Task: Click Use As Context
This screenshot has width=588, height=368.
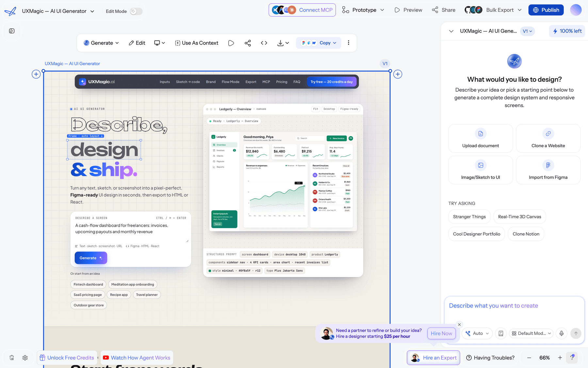Action: [196, 43]
